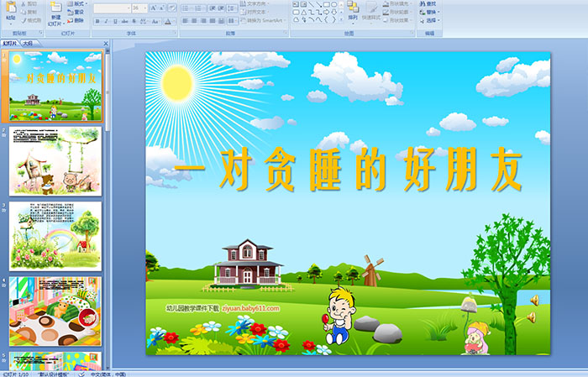Toggle underline text formatting
The height and width of the screenshot is (377, 588).
tap(115, 21)
